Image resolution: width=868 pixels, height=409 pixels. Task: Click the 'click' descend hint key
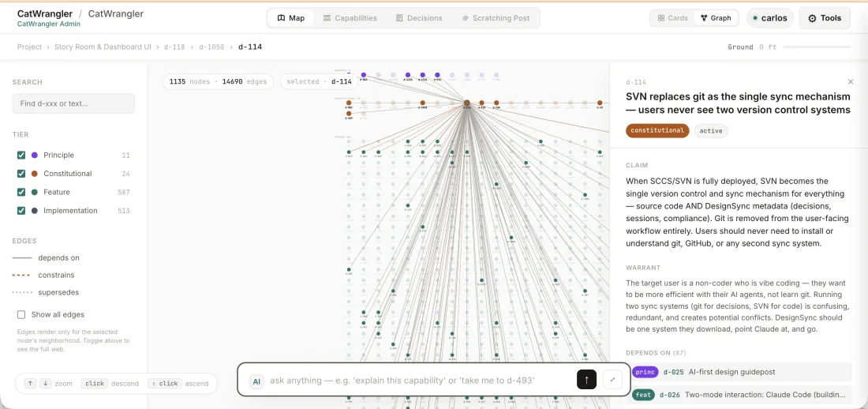coord(95,384)
